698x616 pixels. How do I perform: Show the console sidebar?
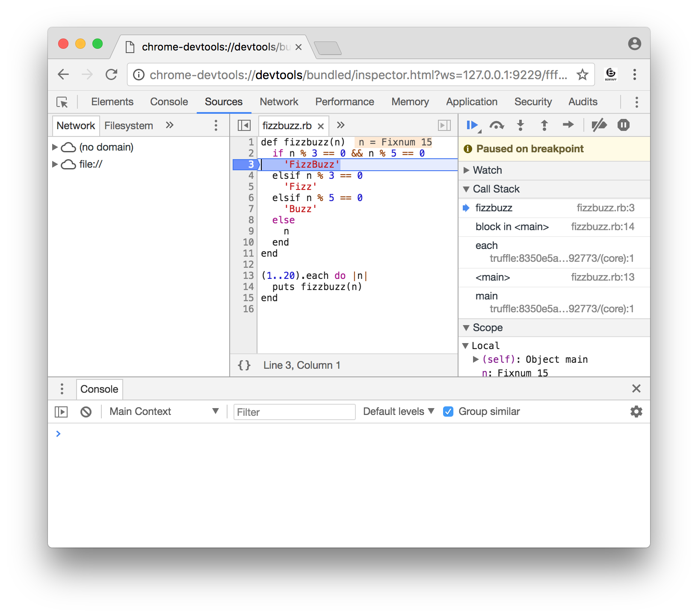pos(62,412)
